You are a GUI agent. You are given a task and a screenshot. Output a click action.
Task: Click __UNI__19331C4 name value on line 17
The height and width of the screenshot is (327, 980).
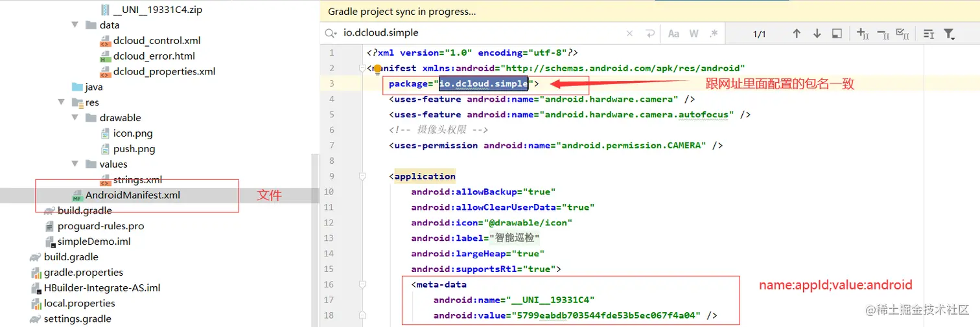pos(550,300)
